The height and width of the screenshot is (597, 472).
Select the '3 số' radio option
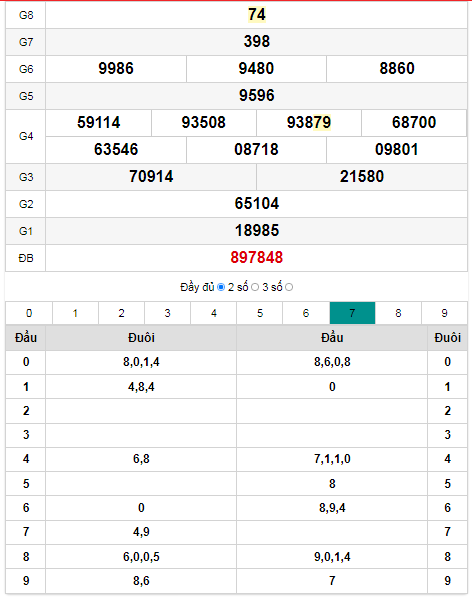[289, 287]
